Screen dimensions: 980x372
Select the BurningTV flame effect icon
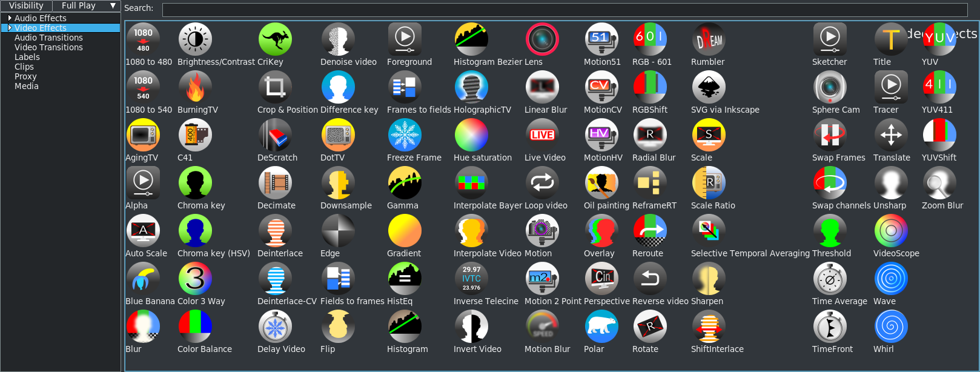click(x=195, y=87)
